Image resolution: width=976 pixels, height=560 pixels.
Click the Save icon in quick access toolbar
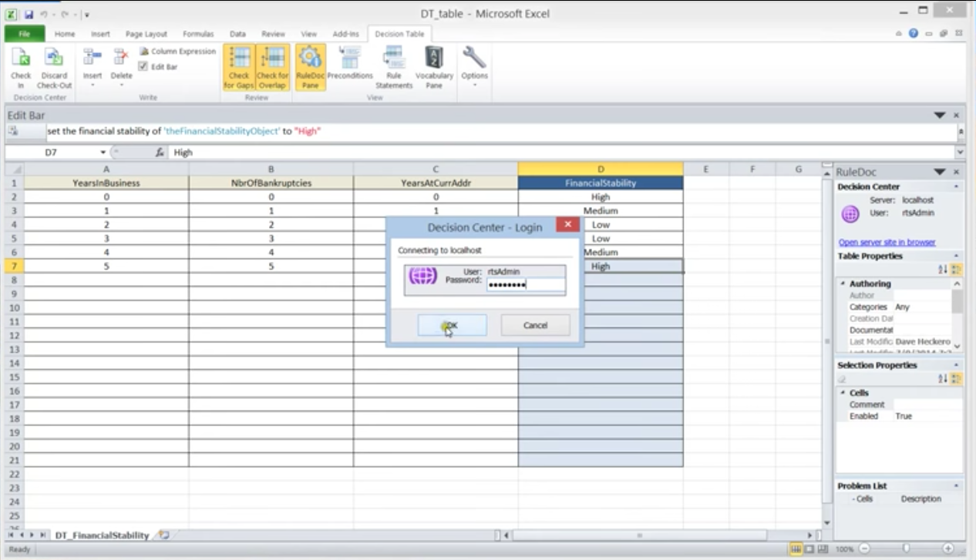click(x=29, y=15)
